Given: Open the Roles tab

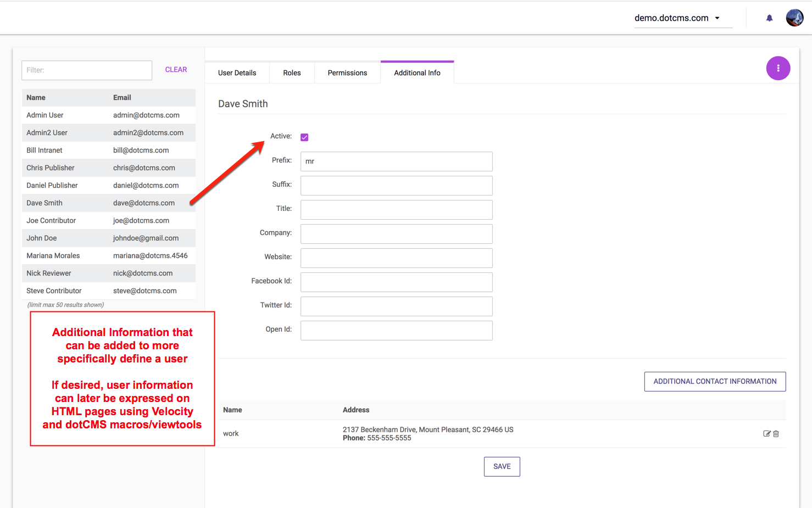Looking at the screenshot, I should coord(292,73).
